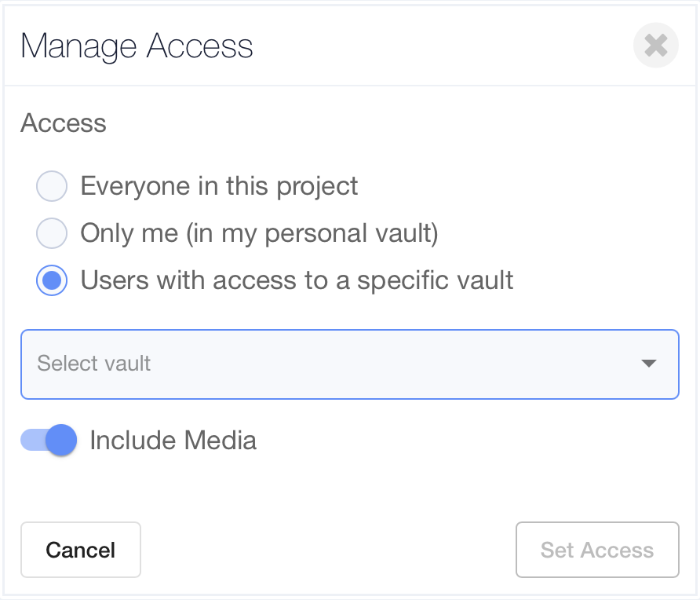
Task: Close the Manage Access dialog with X icon
Action: coord(656,45)
